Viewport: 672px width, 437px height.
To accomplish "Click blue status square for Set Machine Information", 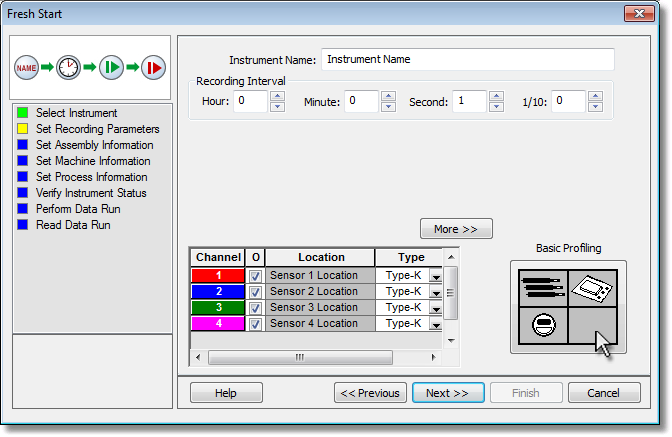I will tap(23, 161).
